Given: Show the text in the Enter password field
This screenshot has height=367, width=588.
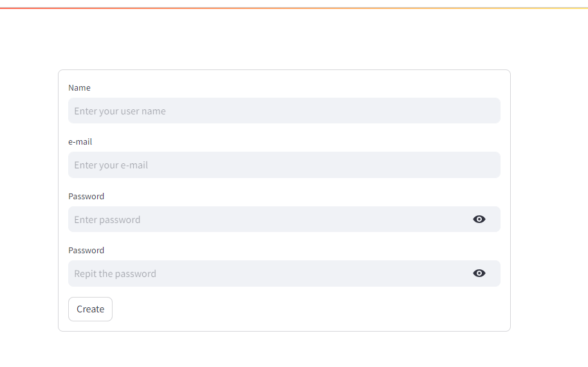Looking at the screenshot, I should click(x=479, y=219).
